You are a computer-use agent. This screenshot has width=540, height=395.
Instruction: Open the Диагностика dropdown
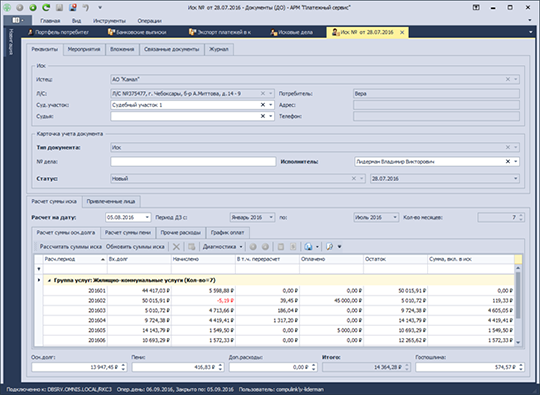tap(222, 247)
